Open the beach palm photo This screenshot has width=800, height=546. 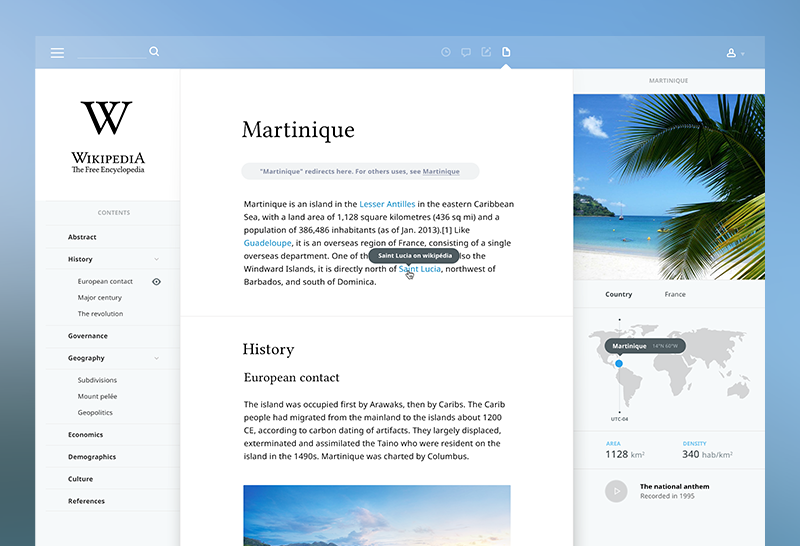(669, 187)
